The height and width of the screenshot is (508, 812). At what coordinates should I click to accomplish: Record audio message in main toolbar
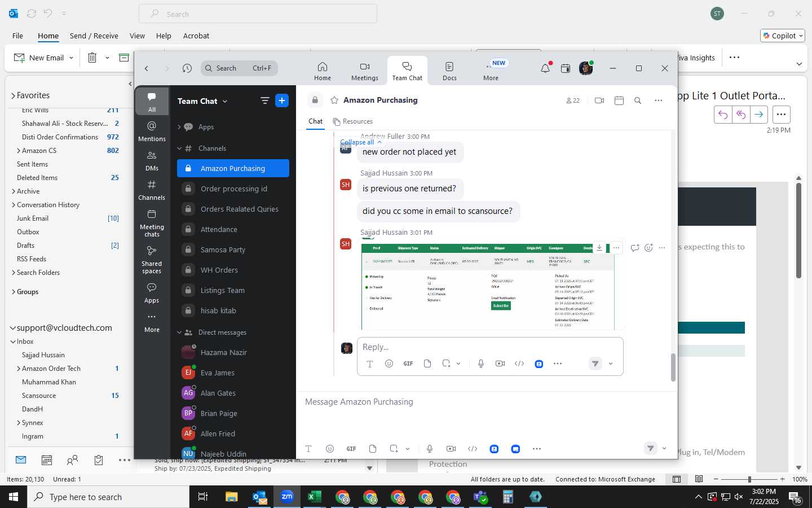pyautogui.click(x=430, y=449)
